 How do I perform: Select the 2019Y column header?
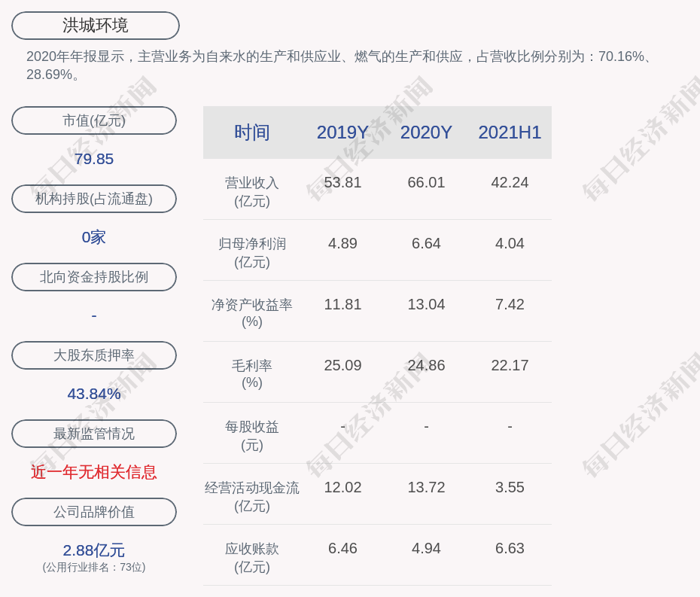342,132
